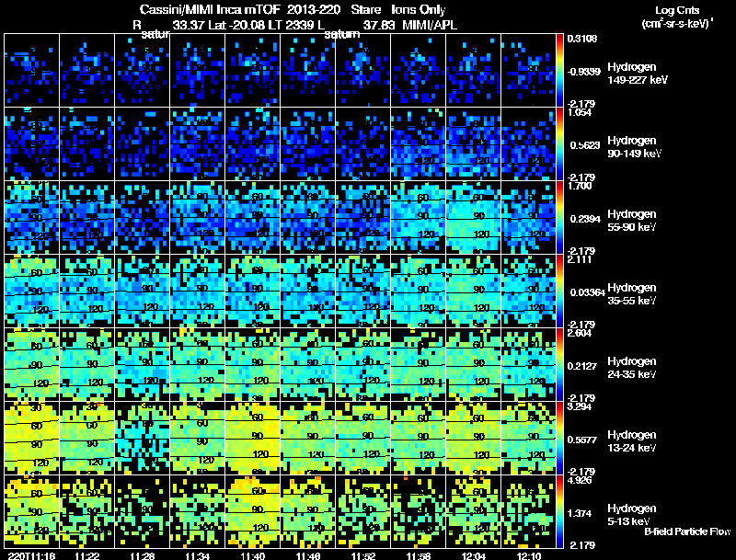The image size is (736, 560).
Task: Click the 2.604 color scale value
Action: (x=581, y=334)
